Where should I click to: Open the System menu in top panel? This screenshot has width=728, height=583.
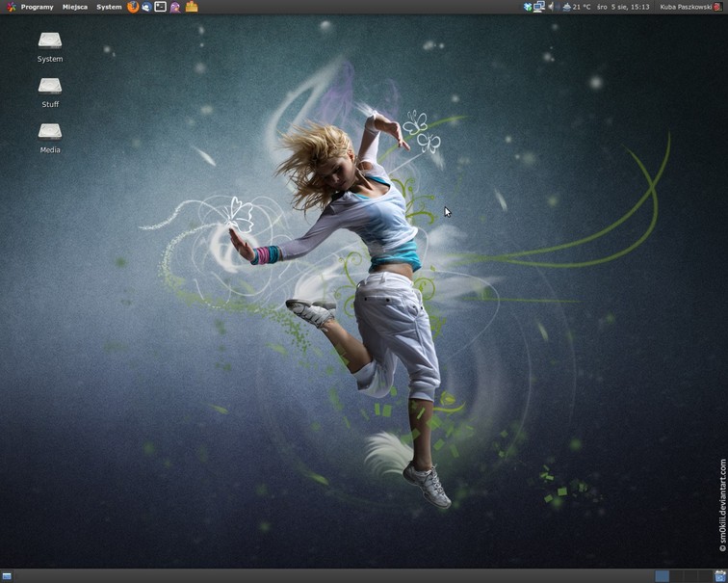109,7
